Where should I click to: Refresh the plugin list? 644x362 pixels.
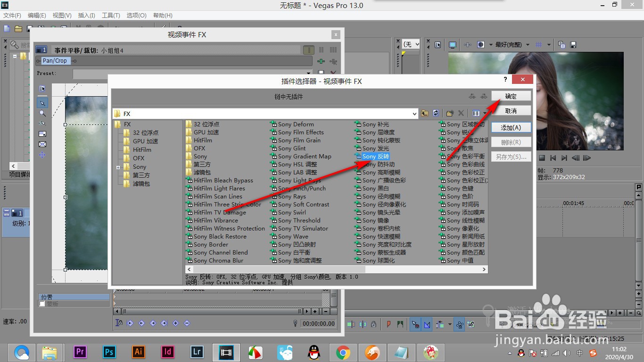(436, 113)
